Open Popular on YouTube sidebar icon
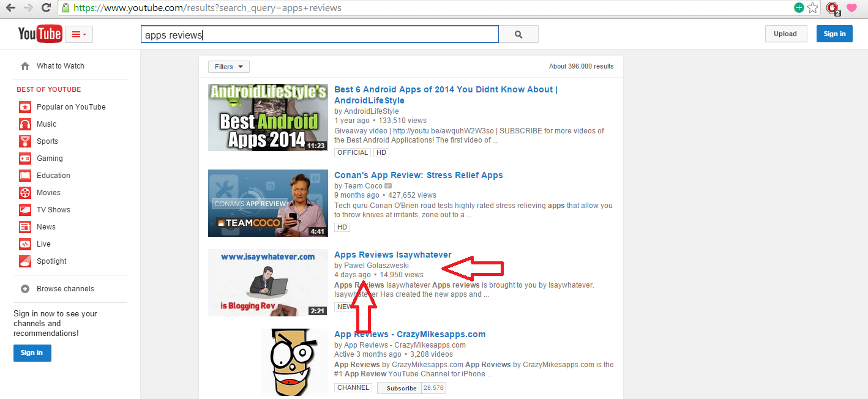Viewport: 868px width, 399px height. (25, 107)
